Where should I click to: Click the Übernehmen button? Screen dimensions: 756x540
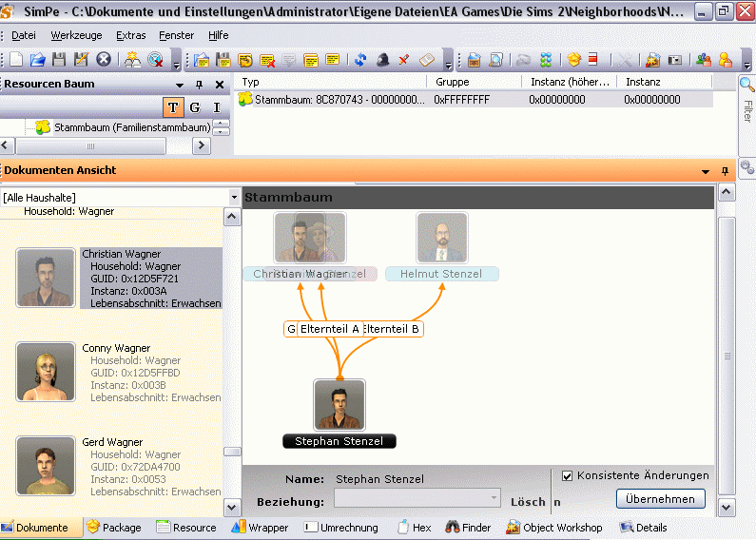tap(660, 499)
